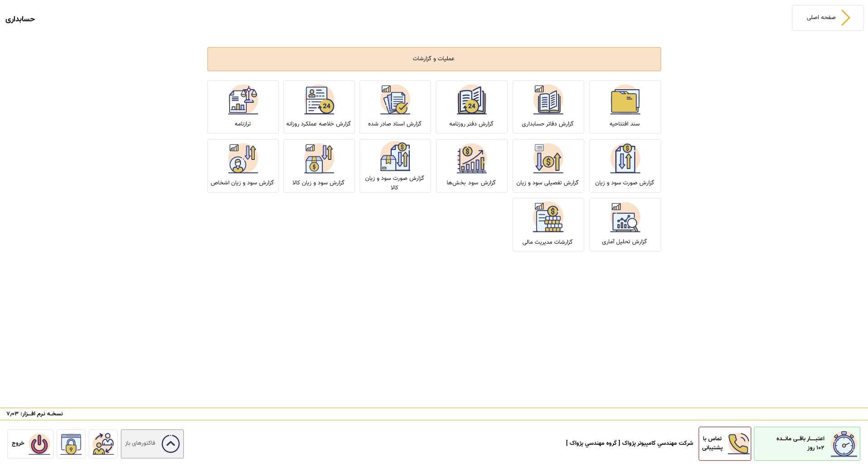Open گزارش تفصیلی سود و زیان
Viewport: 868px width, 467px height.
(548, 166)
